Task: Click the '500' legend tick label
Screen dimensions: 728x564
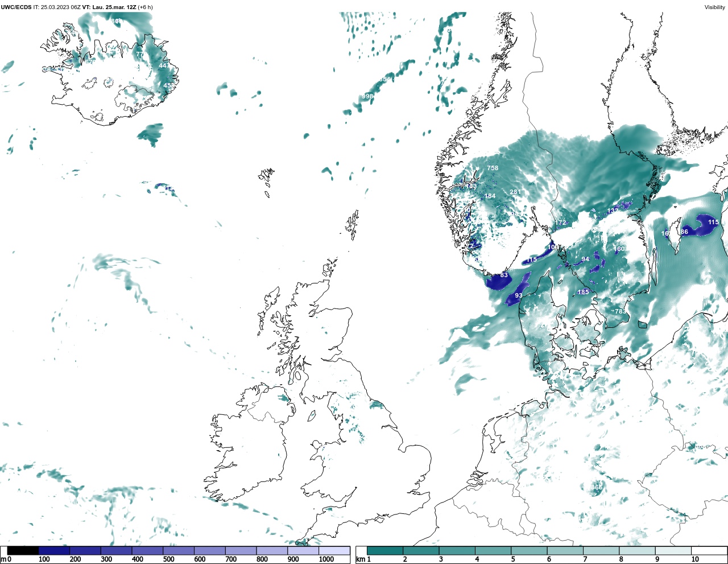Action: pos(168,559)
